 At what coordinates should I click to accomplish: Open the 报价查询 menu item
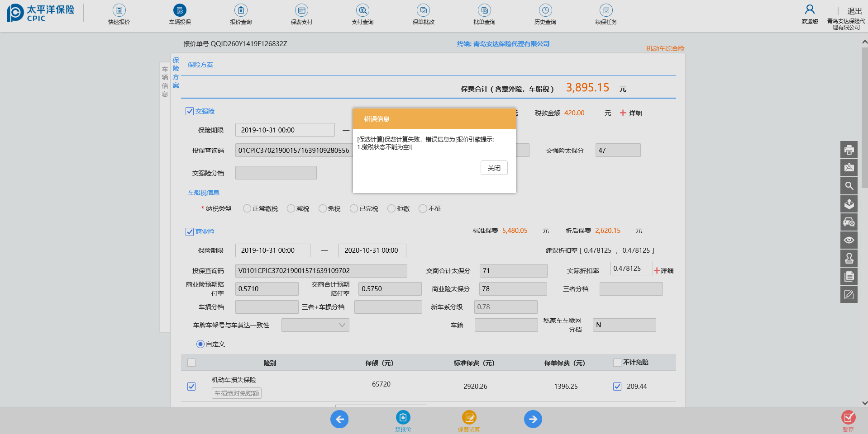[241, 14]
